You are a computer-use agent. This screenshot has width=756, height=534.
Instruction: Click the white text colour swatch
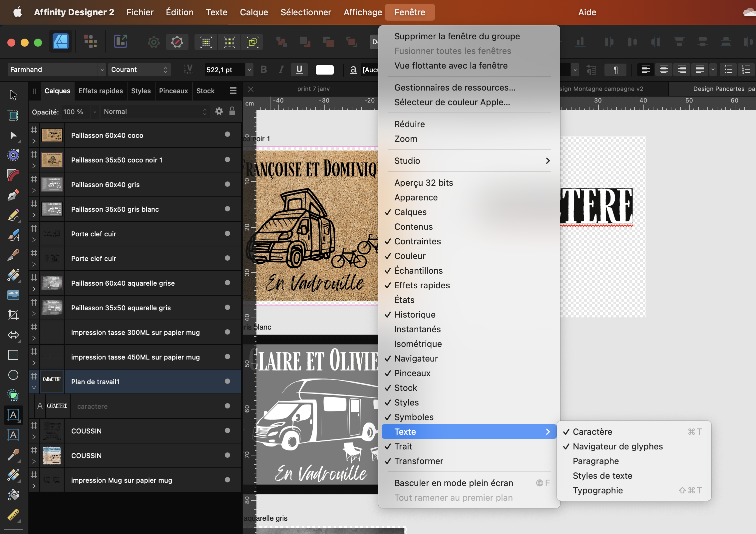point(324,70)
